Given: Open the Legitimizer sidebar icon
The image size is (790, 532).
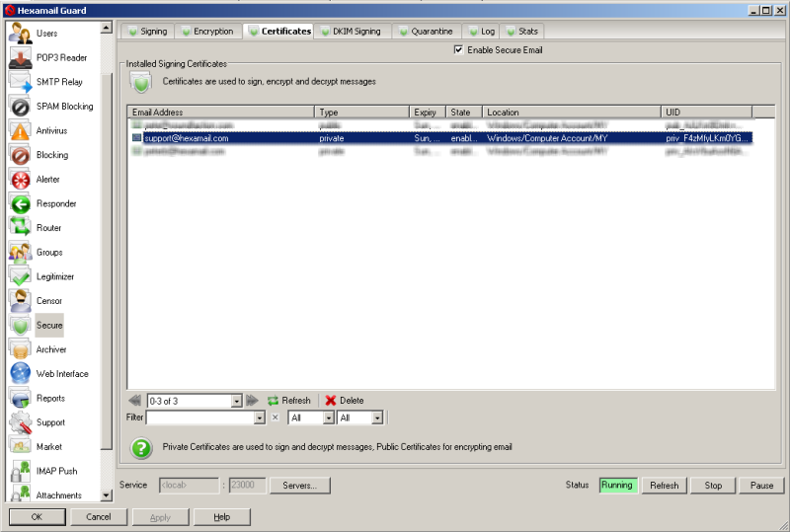Looking at the screenshot, I should tap(20, 276).
